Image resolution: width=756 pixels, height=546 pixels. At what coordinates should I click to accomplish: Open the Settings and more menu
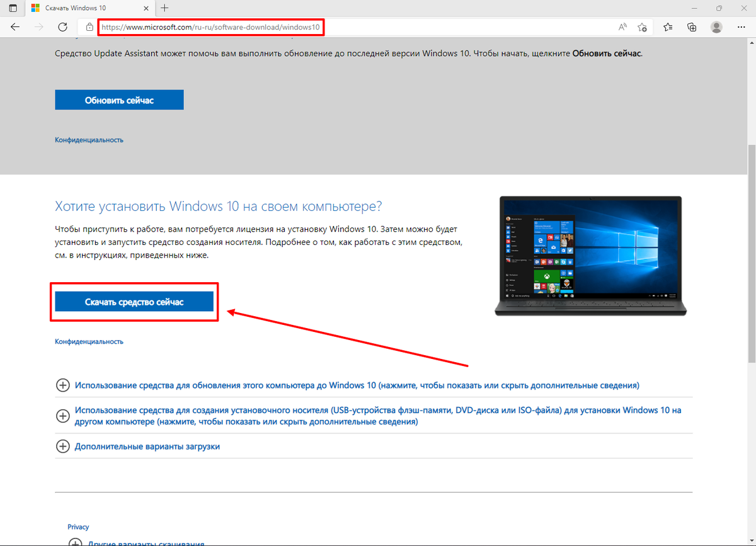(x=741, y=27)
